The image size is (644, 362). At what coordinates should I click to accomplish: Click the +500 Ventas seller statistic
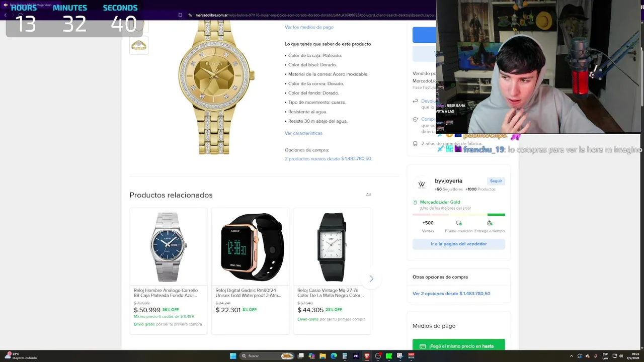(x=428, y=226)
